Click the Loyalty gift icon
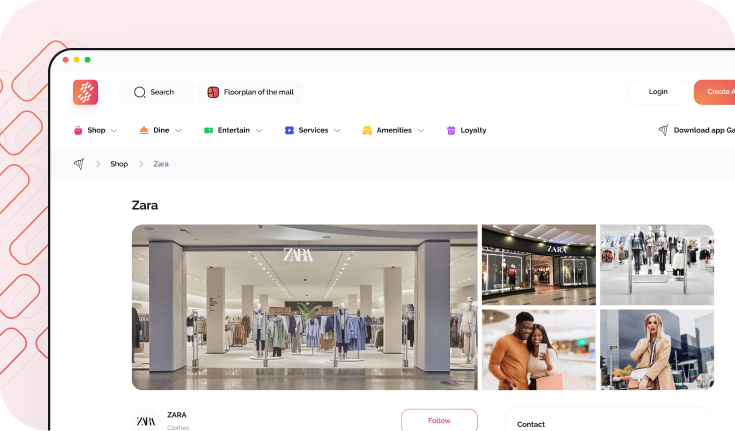 451,130
